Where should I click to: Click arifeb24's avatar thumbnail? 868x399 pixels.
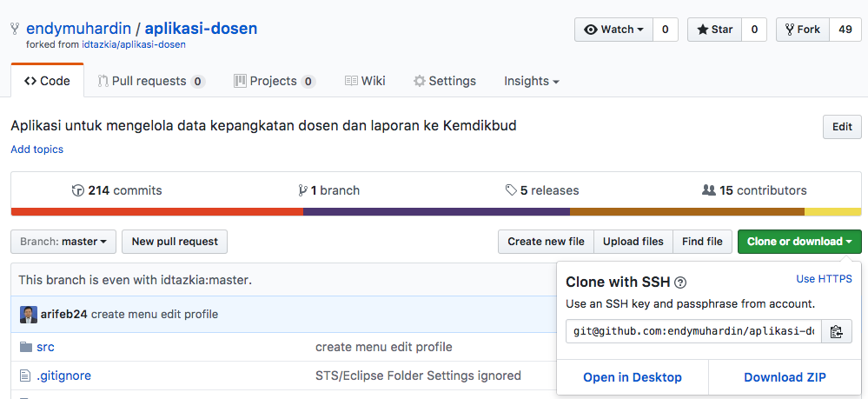28,314
